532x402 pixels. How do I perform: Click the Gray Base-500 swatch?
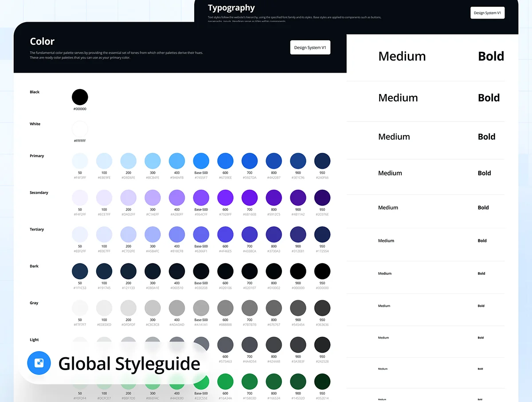pos(201,308)
